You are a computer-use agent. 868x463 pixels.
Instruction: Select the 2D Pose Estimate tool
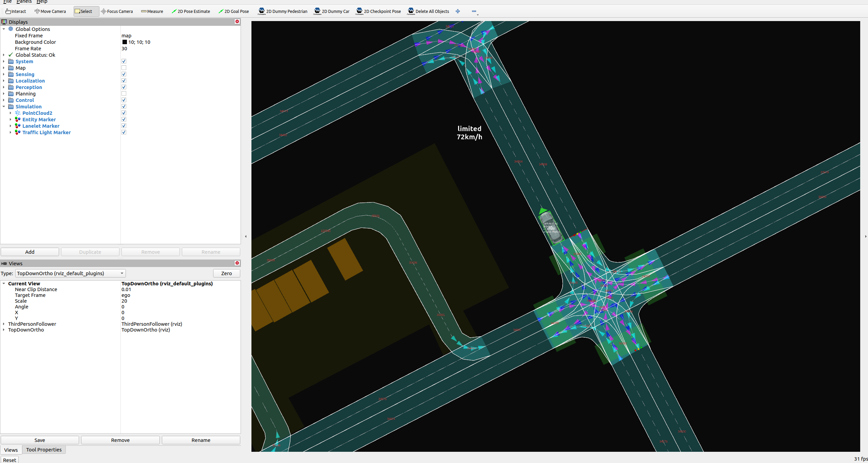pos(191,11)
